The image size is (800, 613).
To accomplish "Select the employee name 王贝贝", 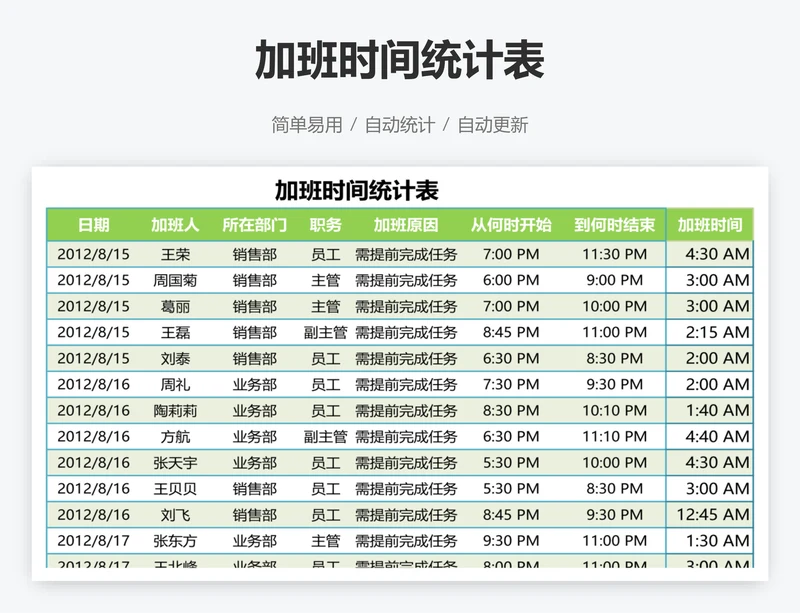I will coord(176,488).
